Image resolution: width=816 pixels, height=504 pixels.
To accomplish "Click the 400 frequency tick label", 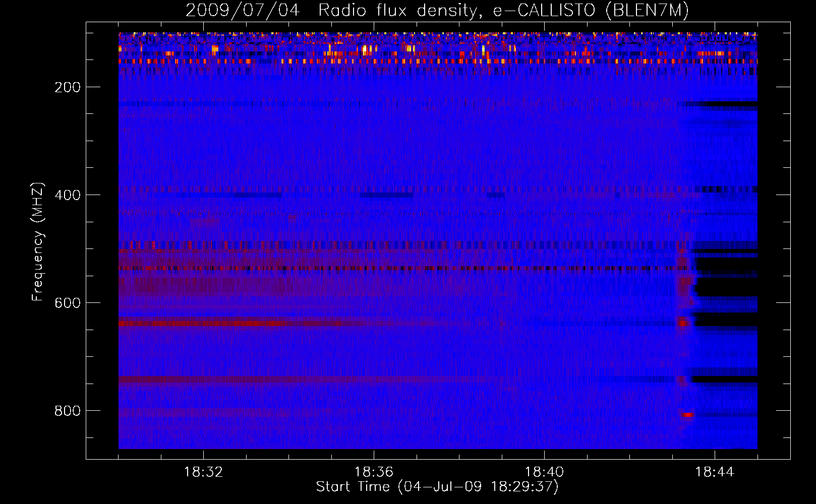I will (x=68, y=195).
